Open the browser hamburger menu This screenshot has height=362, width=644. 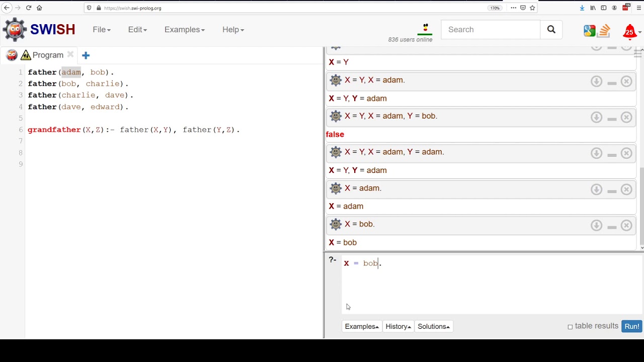(639, 8)
